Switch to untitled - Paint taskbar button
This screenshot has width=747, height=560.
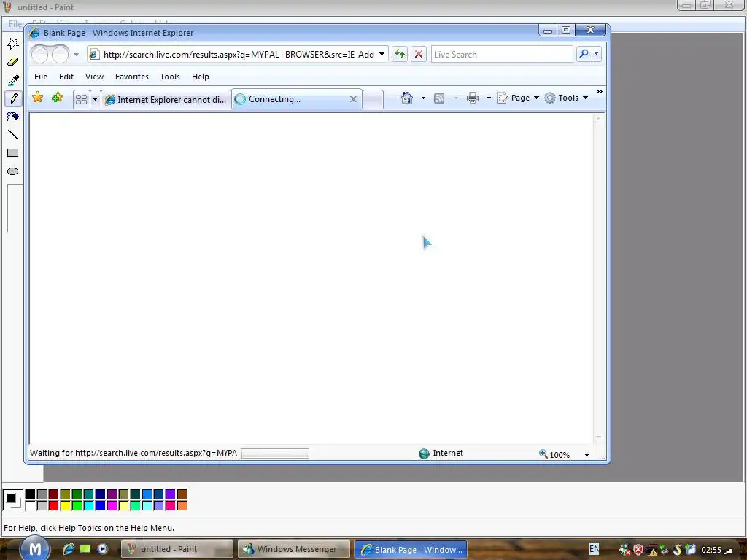177,549
